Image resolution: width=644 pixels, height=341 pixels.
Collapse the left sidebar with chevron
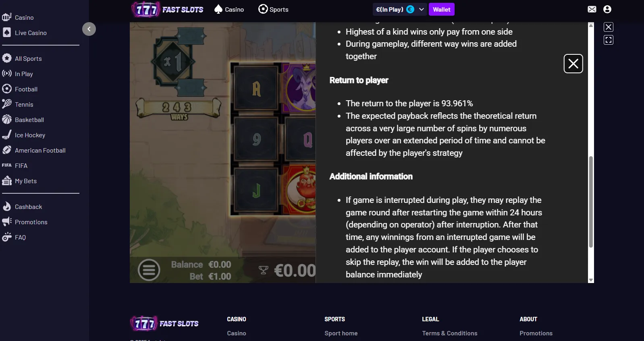[x=89, y=29]
